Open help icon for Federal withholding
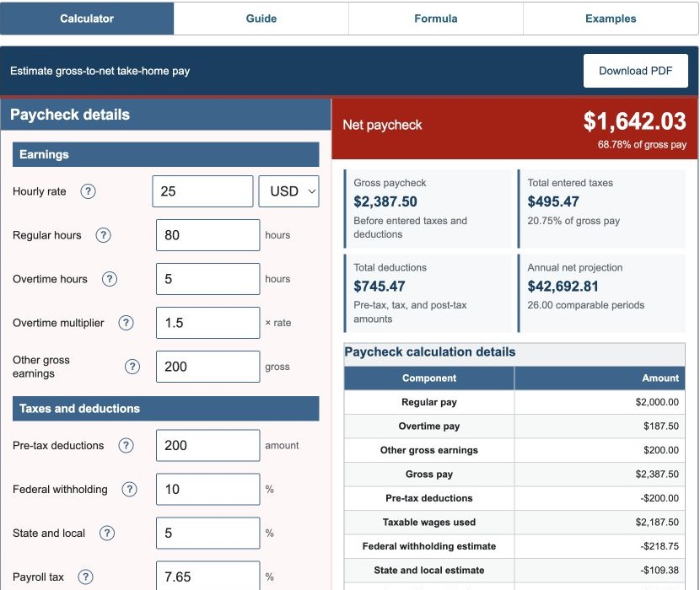 (130, 489)
